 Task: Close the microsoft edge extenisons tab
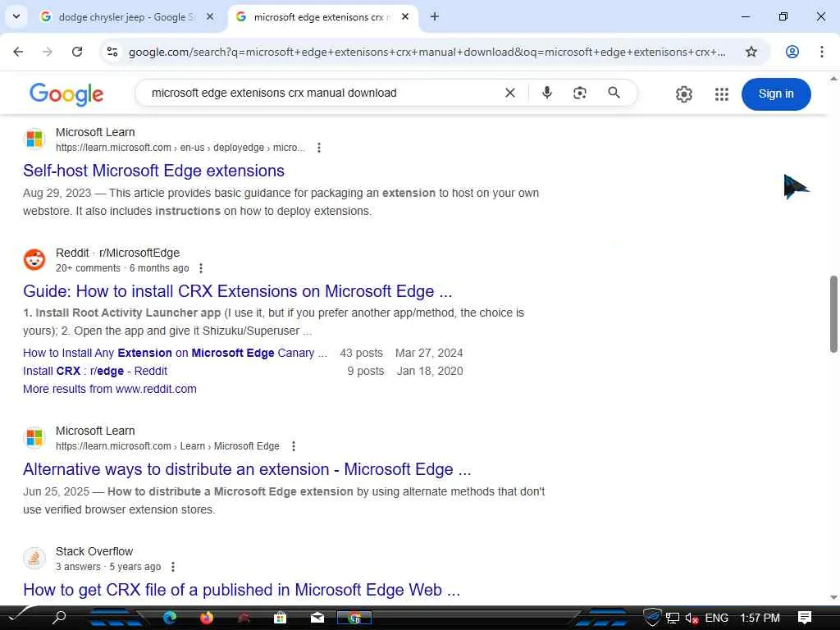(405, 17)
